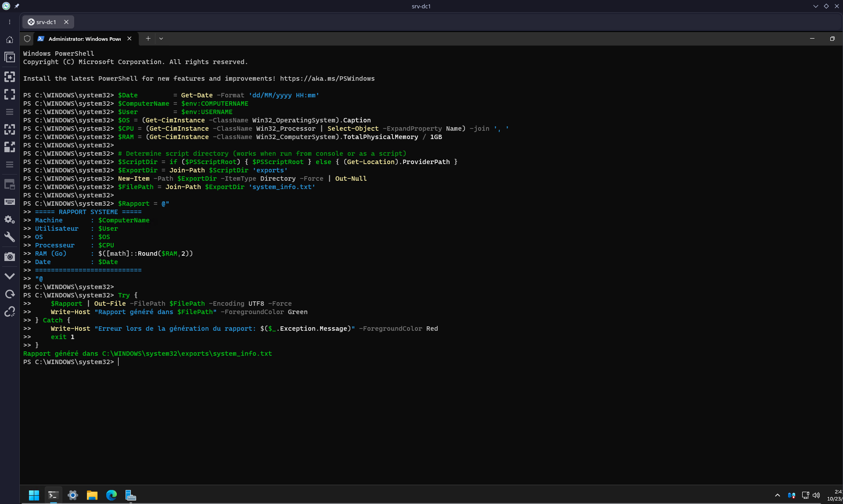The height and width of the screenshot is (504, 843).
Task: Select Administrator: Windows PowerShell tab
Action: tap(84, 39)
